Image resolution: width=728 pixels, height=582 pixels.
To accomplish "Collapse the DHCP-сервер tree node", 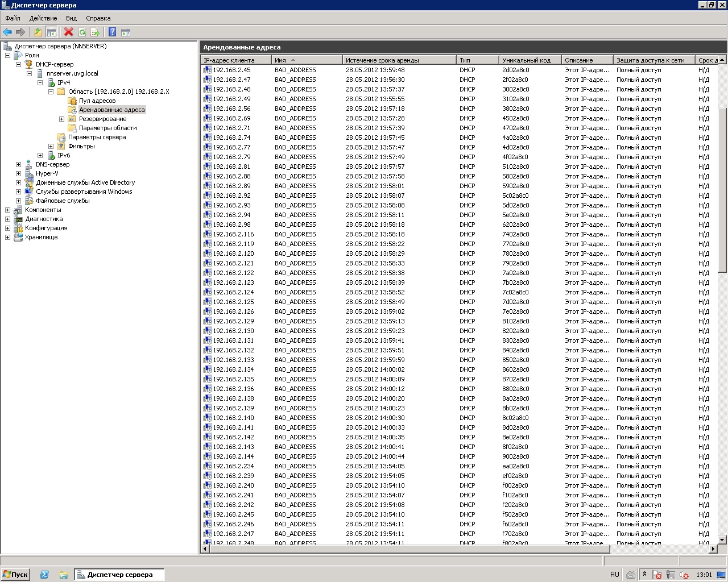I will click(x=18, y=64).
